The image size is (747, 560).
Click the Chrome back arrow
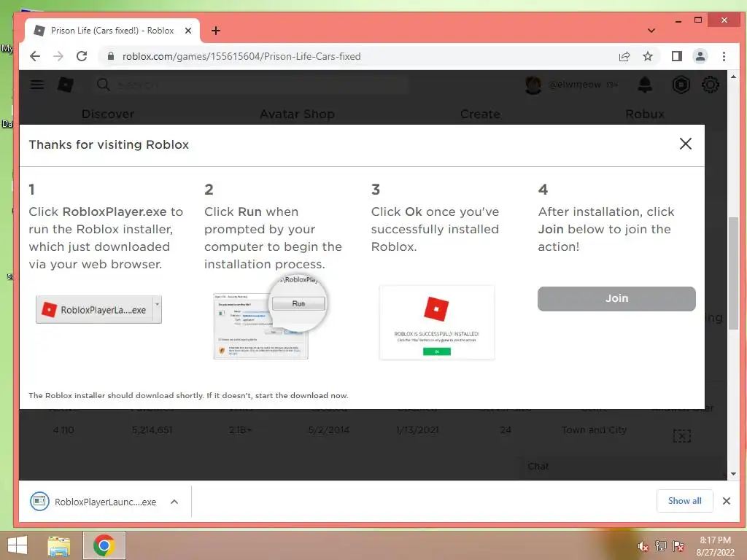click(35, 56)
